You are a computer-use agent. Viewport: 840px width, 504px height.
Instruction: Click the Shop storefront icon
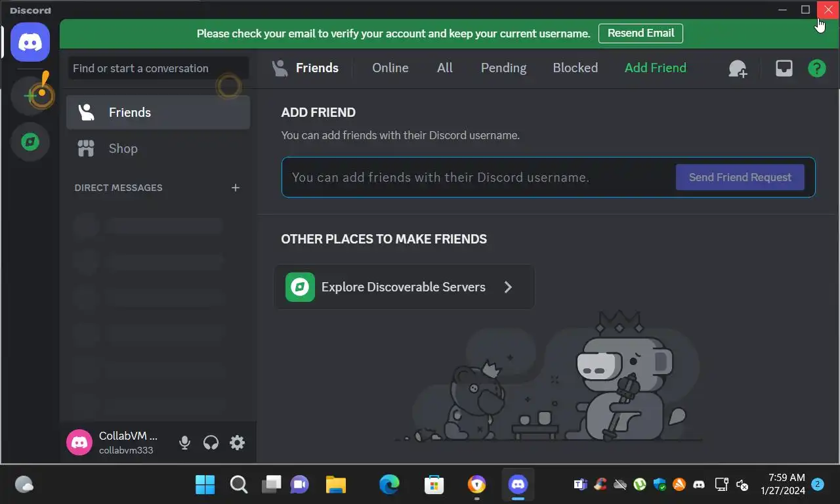pyautogui.click(x=86, y=148)
